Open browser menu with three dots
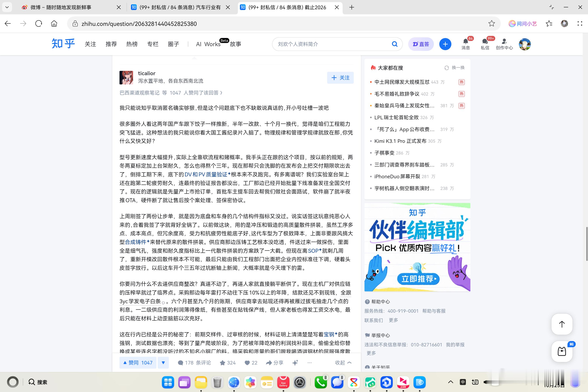Viewport: 588px width, 392px height. (580, 24)
